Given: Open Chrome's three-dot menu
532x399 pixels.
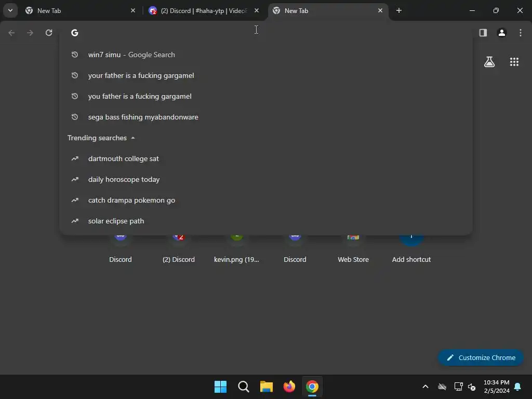Looking at the screenshot, I should pos(521,33).
